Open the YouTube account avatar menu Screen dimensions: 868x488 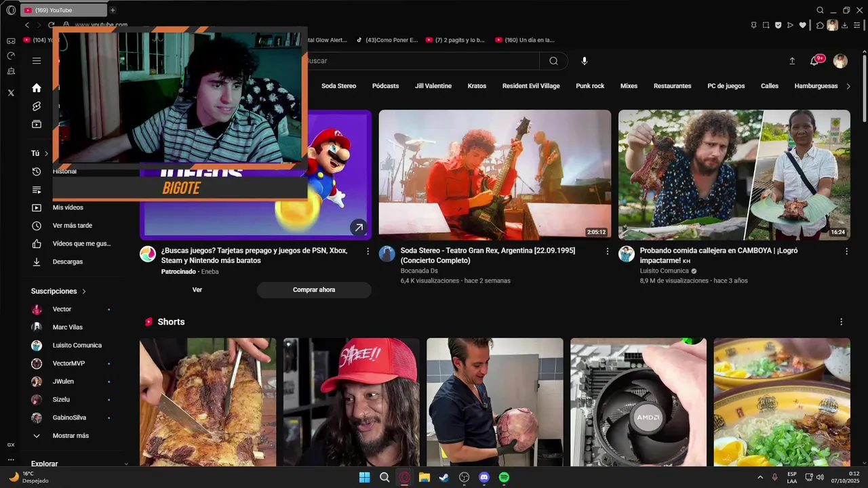tap(840, 61)
